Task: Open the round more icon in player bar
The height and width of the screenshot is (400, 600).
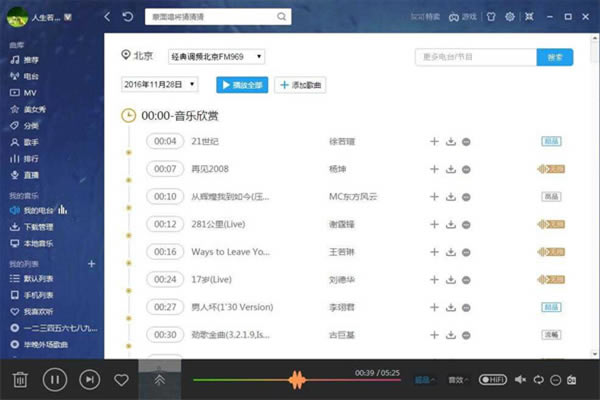Action: coord(556,380)
